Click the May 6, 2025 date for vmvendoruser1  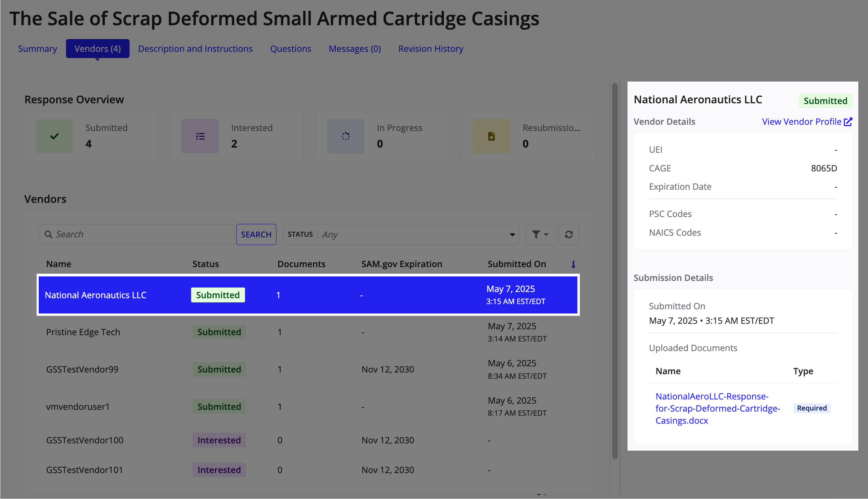click(x=512, y=401)
